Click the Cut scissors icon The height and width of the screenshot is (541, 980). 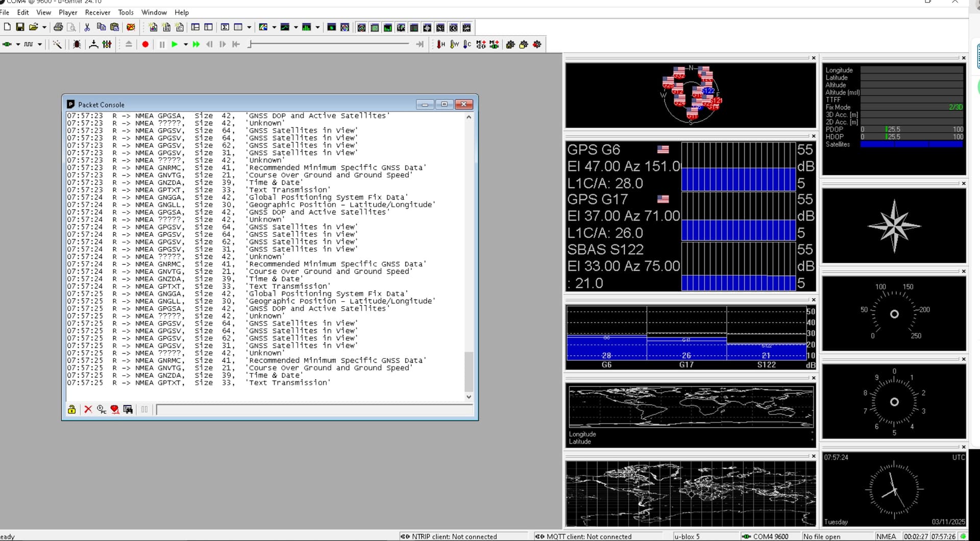(87, 27)
